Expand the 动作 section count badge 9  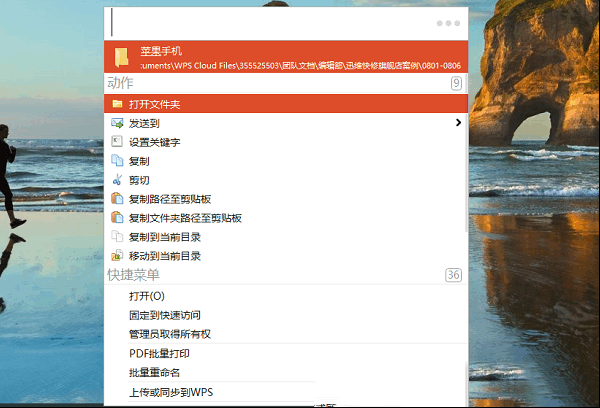pos(456,83)
